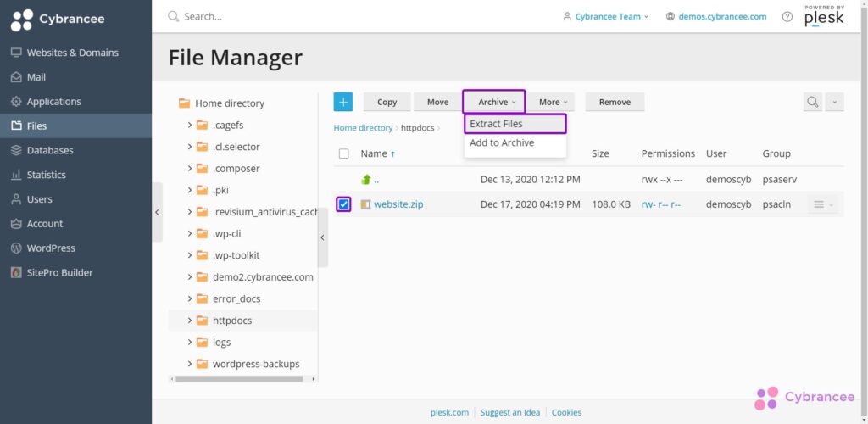The image size is (868, 424).
Task: Click the magnifier icon beside Search
Action: [173, 17]
